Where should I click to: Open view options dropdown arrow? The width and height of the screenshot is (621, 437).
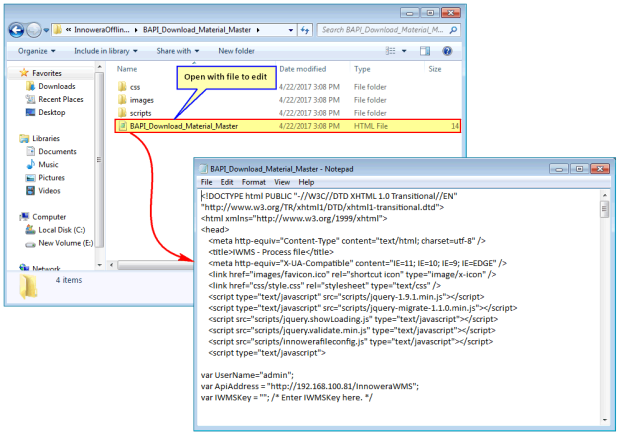pos(404,51)
